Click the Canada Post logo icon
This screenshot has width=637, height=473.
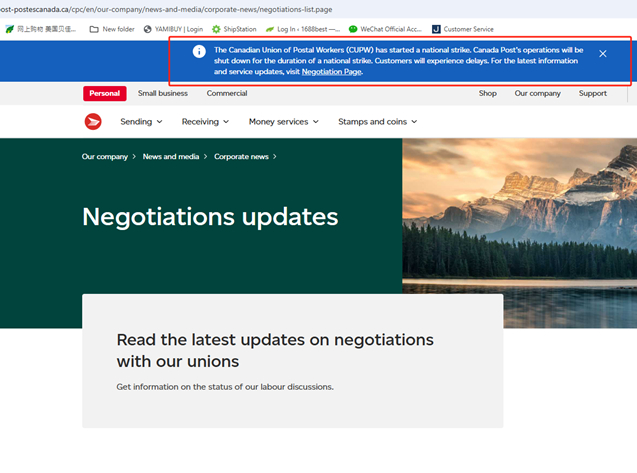tap(93, 122)
